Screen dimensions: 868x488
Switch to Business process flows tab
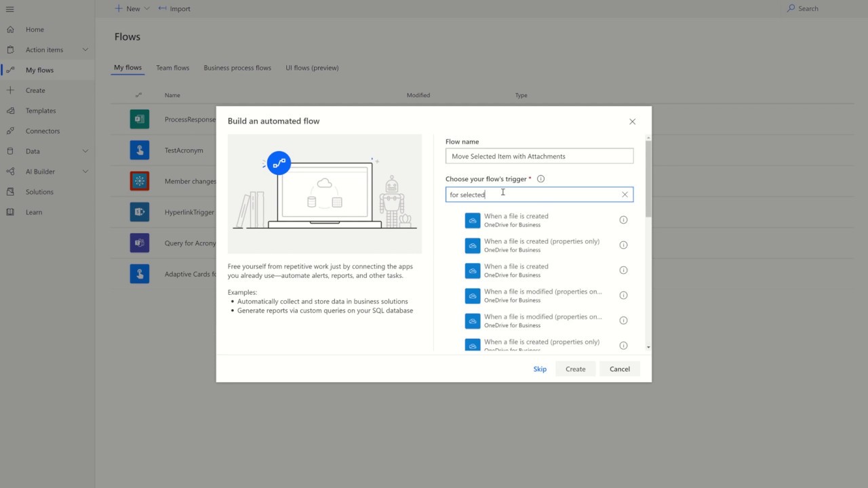click(x=237, y=68)
